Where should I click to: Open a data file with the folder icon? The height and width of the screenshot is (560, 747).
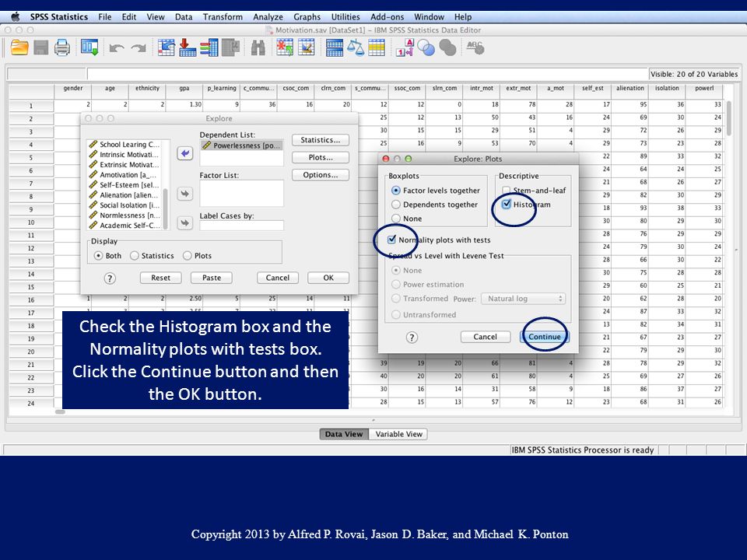[x=19, y=48]
